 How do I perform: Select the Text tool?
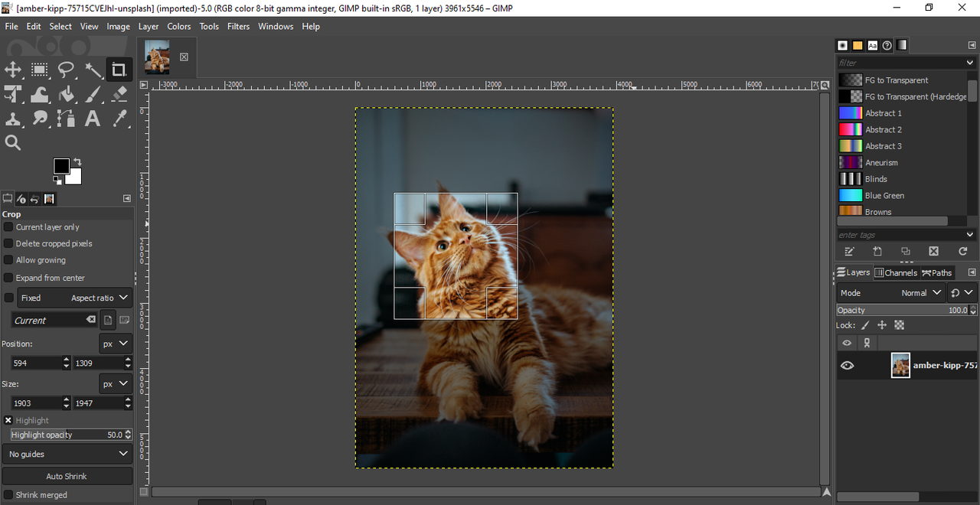(x=93, y=119)
